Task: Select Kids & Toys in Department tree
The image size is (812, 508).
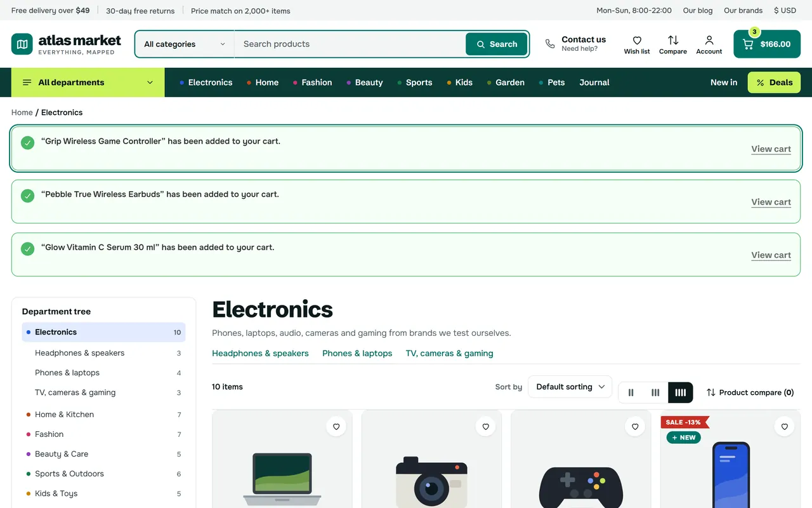Action: pos(56,493)
